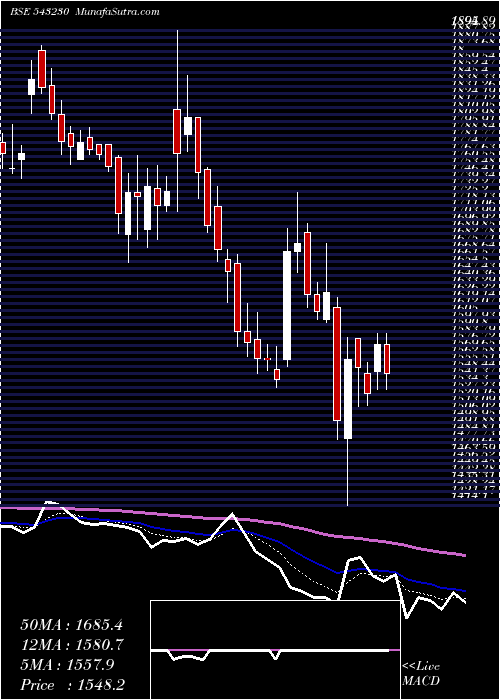This screenshot has height=700, width=500.
Task: Click the MunafaSutra.com title text
Action: click(x=115, y=12)
